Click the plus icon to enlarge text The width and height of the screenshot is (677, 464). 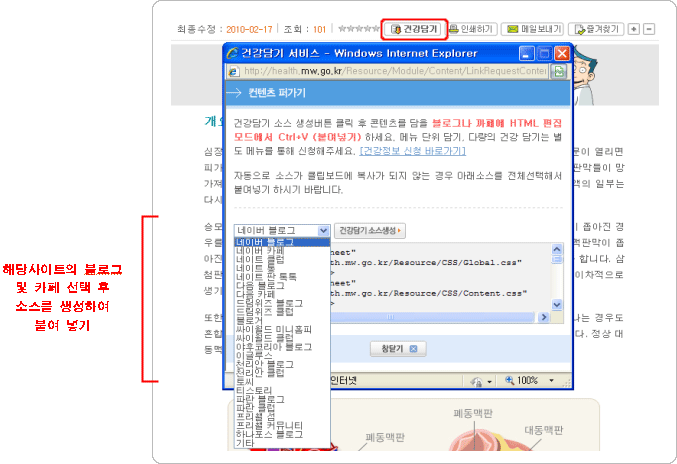click(x=632, y=29)
